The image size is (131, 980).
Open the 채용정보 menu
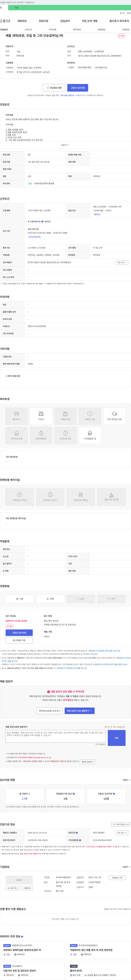[22, 21]
